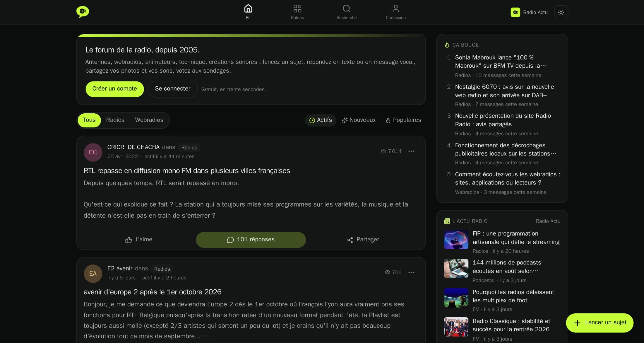
Task: Open trending topic Fonctionnement des décrochages publicitaires
Action: (506, 149)
